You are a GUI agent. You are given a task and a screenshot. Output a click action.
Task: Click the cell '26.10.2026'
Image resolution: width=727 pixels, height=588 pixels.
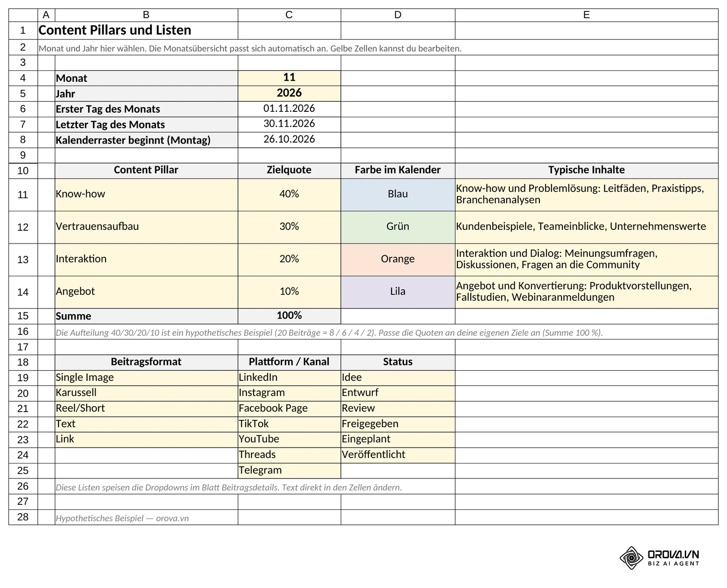point(289,140)
